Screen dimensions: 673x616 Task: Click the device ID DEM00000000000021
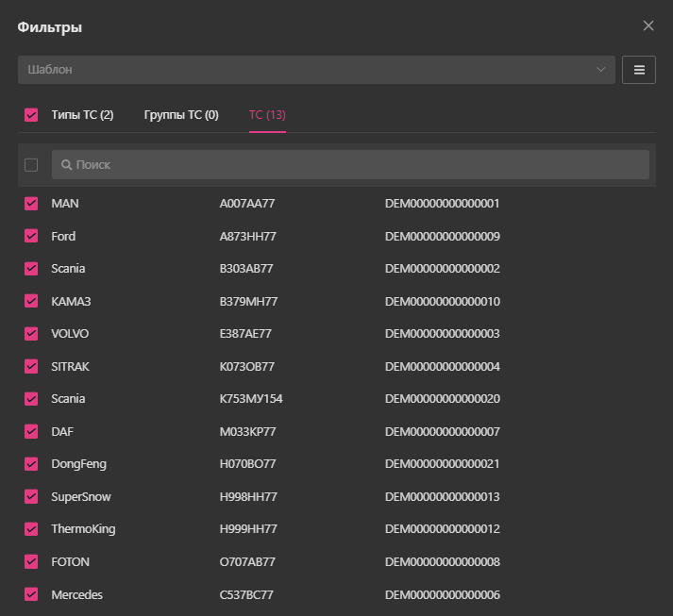(x=442, y=464)
